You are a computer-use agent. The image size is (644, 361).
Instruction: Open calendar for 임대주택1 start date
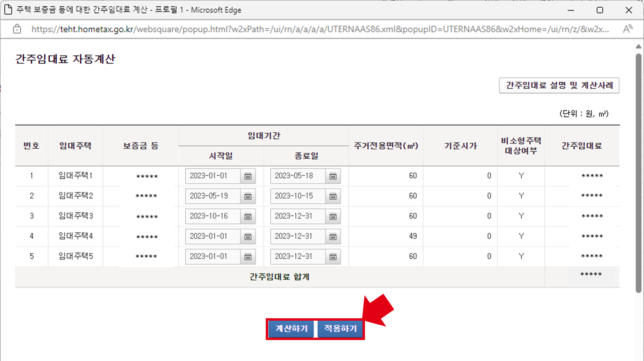[x=248, y=176]
